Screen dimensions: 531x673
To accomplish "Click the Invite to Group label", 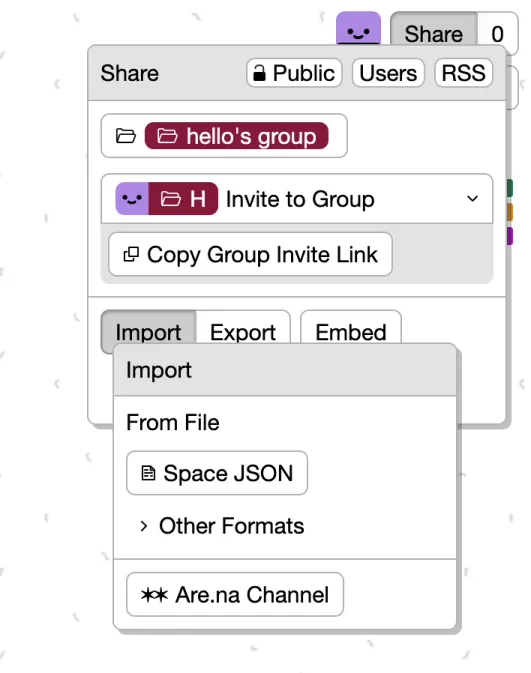I will 300,199.
